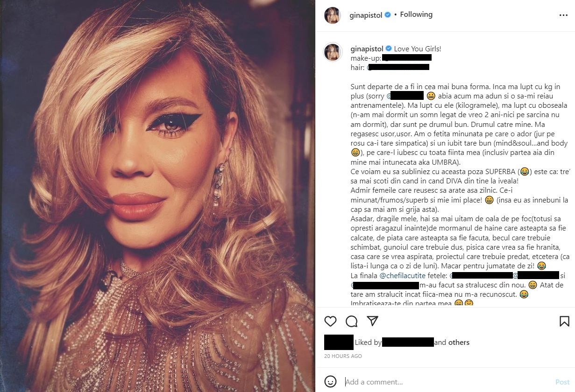This screenshot has width=575, height=392.
Task: Open the 20 HOURS AGO timestamp
Action: 343,356
